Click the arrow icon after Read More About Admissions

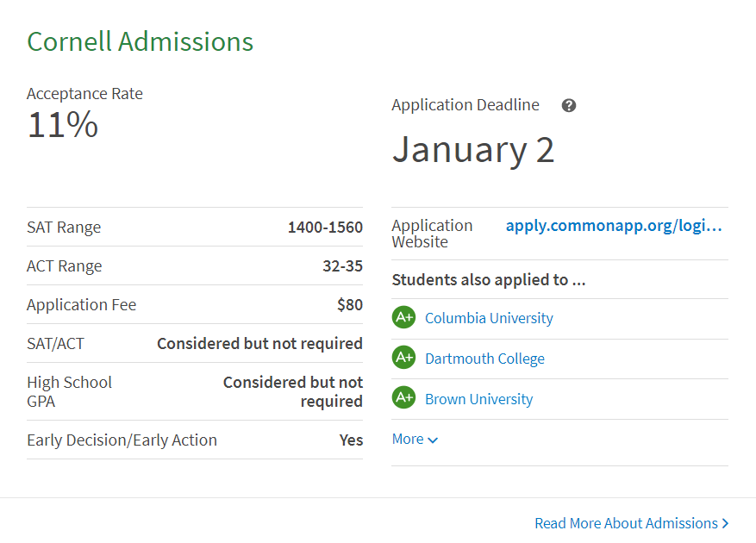click(x=726, y=523)
